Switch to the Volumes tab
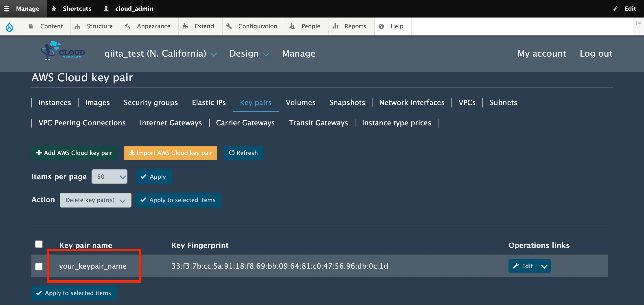 [300, 103]
